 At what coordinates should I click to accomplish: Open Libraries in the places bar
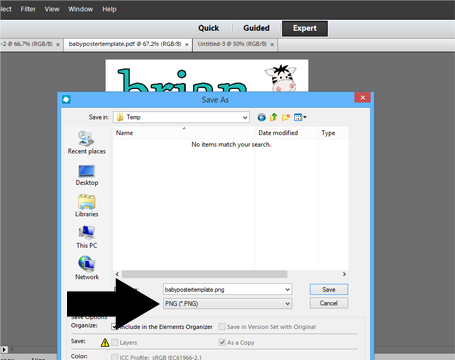click(x=87, y=206)
